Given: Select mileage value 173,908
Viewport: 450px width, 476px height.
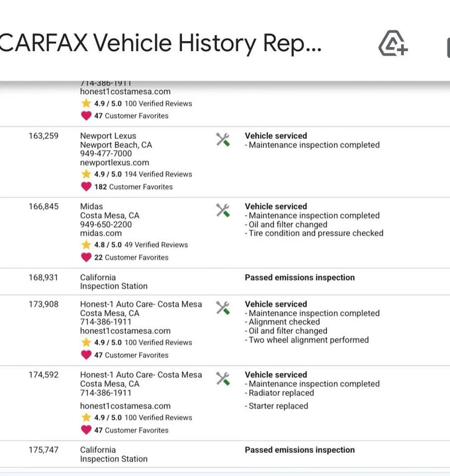Looking at the screenshot, I should point(44,304).
